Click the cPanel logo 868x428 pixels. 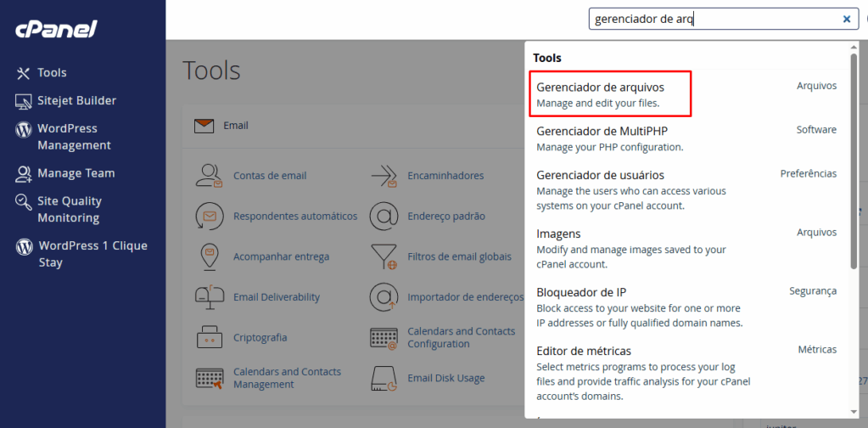tap(56, 29)
